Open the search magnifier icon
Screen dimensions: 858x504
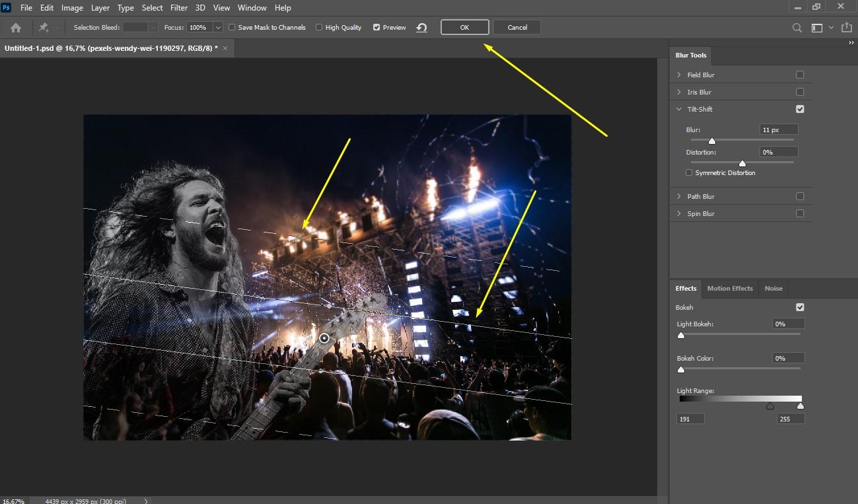click(797, 28)
